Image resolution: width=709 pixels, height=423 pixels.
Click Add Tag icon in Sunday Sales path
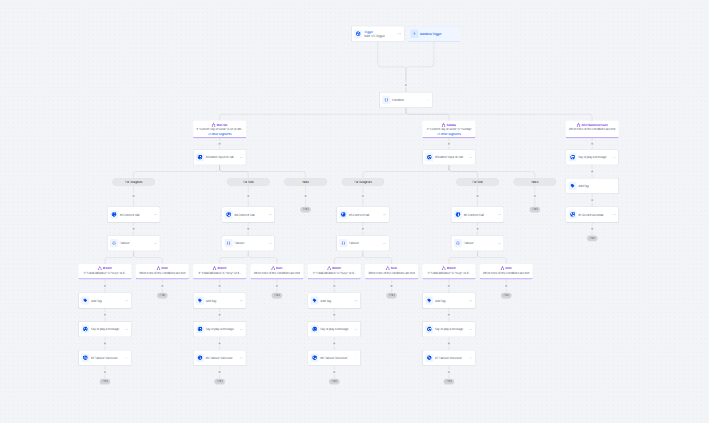(429, 300)
